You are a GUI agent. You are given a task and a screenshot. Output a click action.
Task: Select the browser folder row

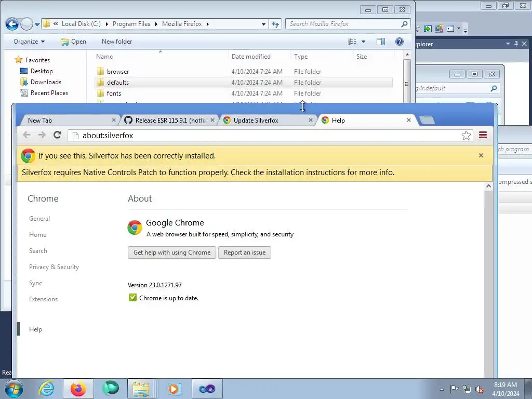pyautogui.click(x=243, y=72)
